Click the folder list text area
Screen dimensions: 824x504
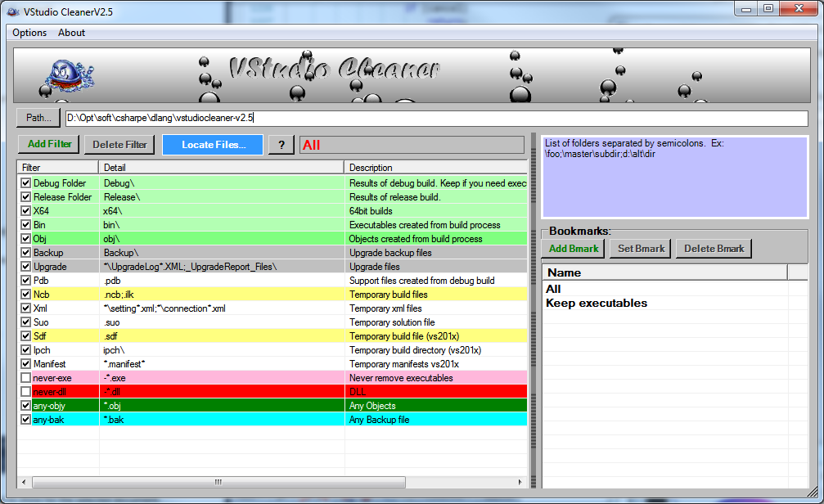675,177
